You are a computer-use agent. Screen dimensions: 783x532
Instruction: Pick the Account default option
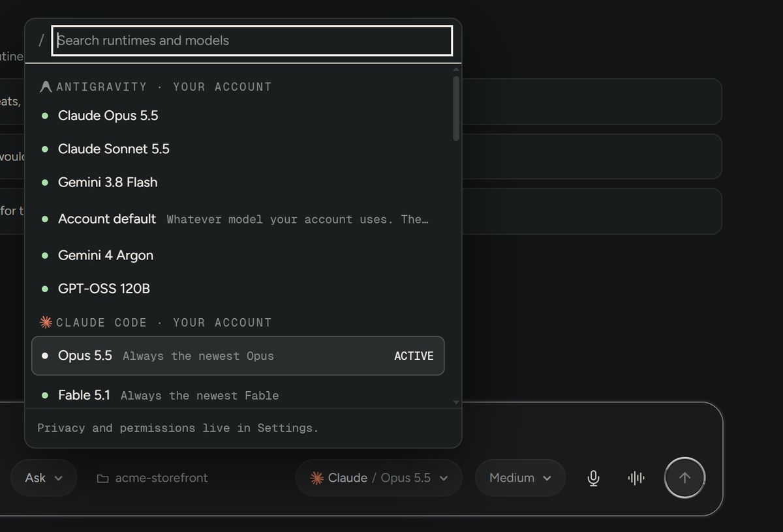pos(238,218)
